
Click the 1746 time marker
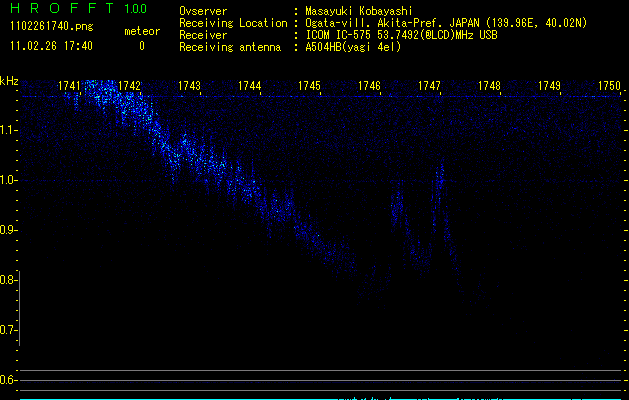pyautogui.click(x=369, y=86)
